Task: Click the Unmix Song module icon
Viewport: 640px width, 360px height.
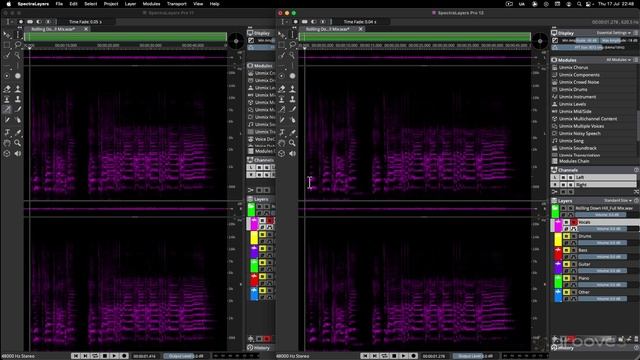Action: click(555, 140)
